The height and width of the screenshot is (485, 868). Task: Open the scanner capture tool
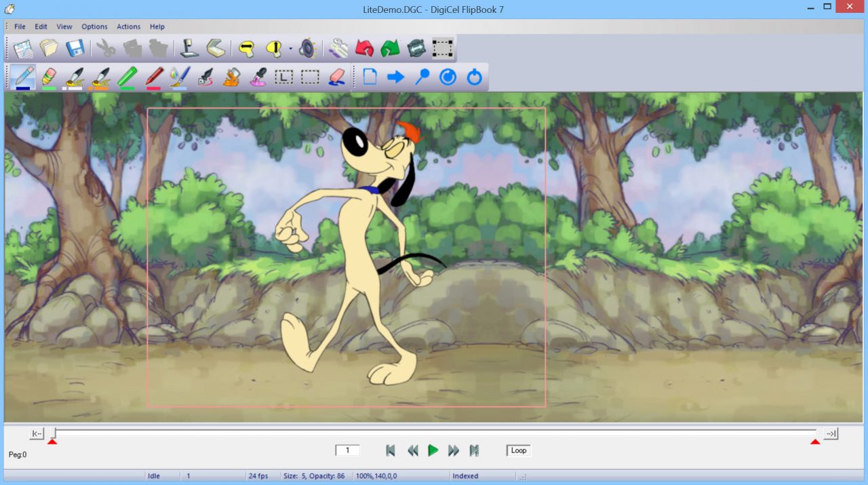click(x=215, y=48)
